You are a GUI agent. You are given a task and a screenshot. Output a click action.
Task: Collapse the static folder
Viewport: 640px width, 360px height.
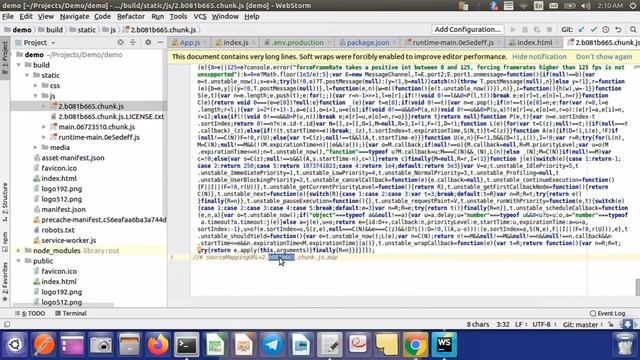pos(27,75)
